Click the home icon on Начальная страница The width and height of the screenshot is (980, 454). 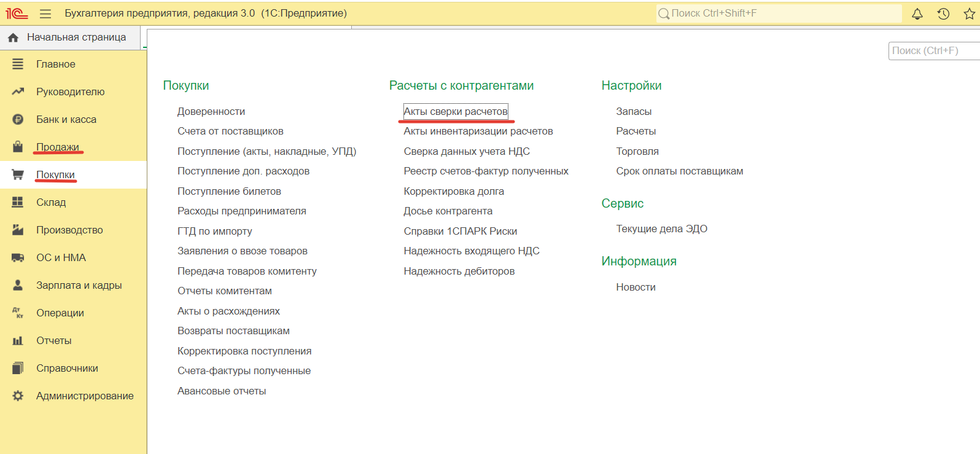tap(13, 37)
